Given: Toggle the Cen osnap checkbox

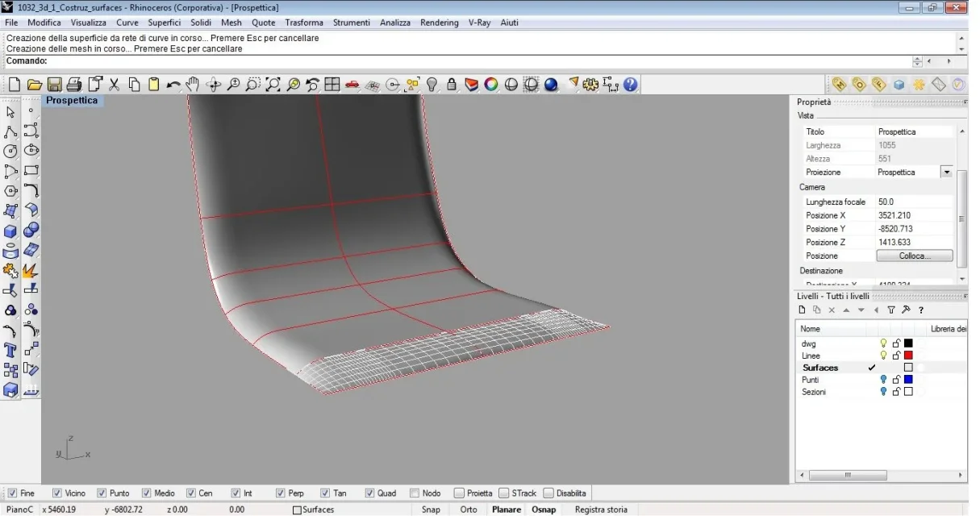Looking at the screenshot, I should 191,493.
